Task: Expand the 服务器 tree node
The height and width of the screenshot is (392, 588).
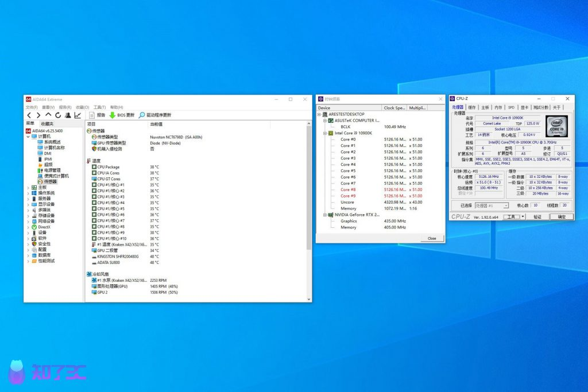Action: click(28, 199)
